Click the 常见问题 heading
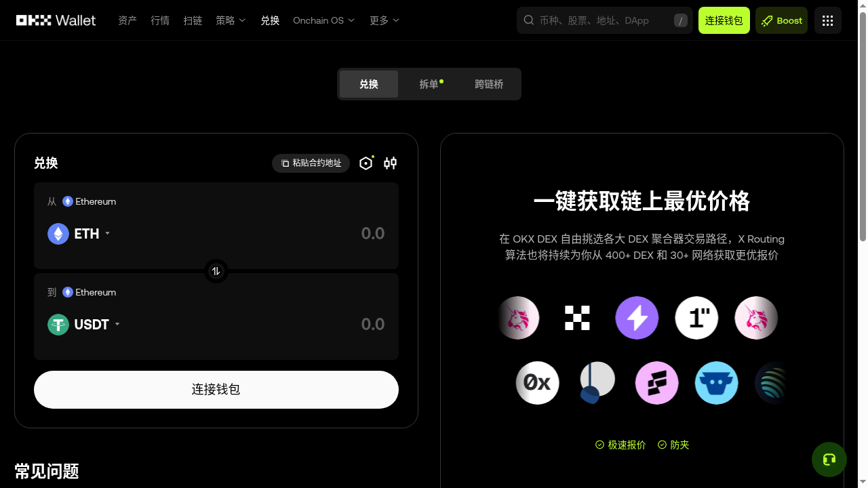868x488 pixels. tap(47, 471)
